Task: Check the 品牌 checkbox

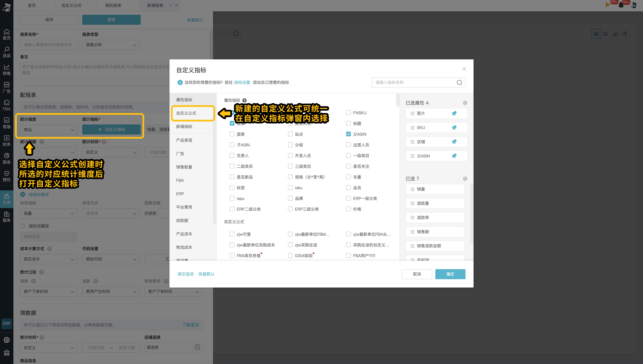Action: 290,198
